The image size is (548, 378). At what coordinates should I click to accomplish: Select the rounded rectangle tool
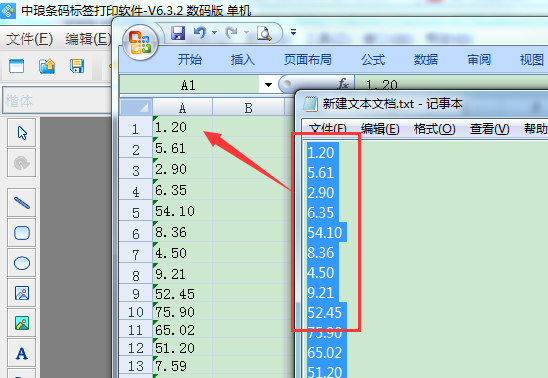click(22, 233)
